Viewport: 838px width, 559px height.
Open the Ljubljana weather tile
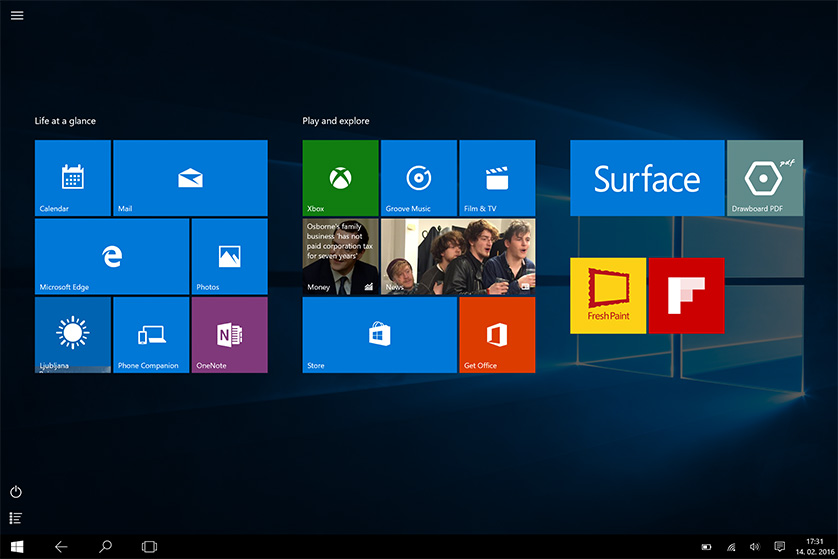click(73, 335)
